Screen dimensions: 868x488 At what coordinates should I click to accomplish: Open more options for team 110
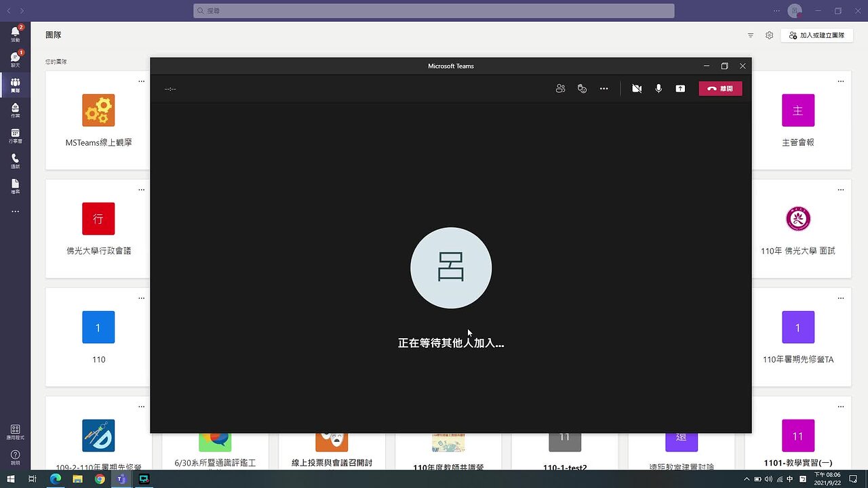click(x=141, y=298)
